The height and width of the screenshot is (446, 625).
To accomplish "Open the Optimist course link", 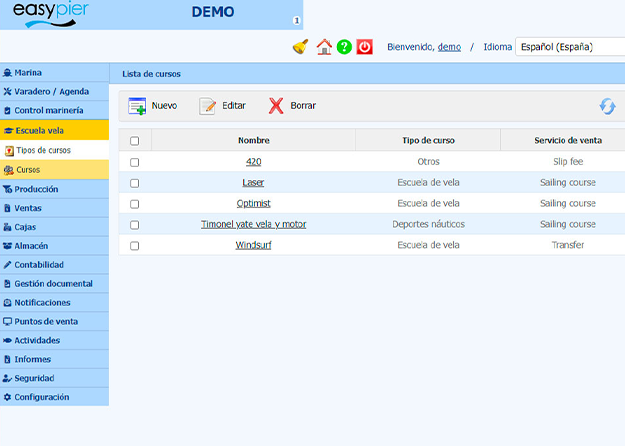I will (254, 203).
